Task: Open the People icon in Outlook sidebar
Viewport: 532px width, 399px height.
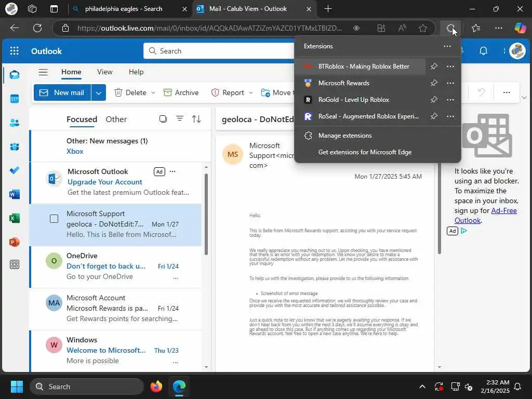Action: coord(14,123)
